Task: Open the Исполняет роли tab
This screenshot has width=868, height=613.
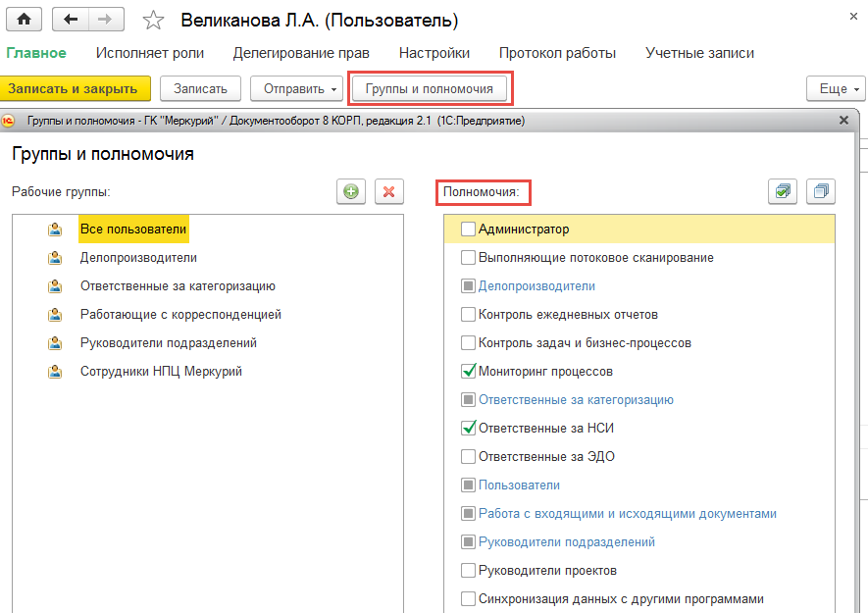Action: point(150,53)
